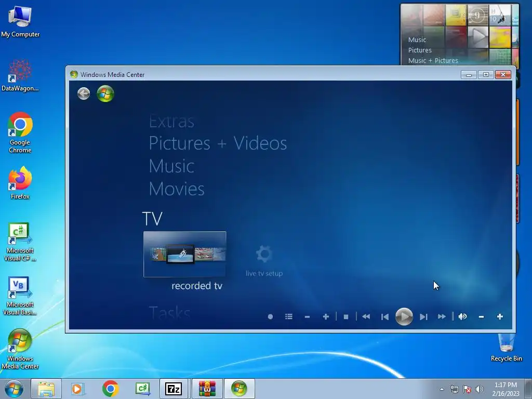Open the system volume tray icon
This screenshot has height=399, width=532.
coord(480,389)
